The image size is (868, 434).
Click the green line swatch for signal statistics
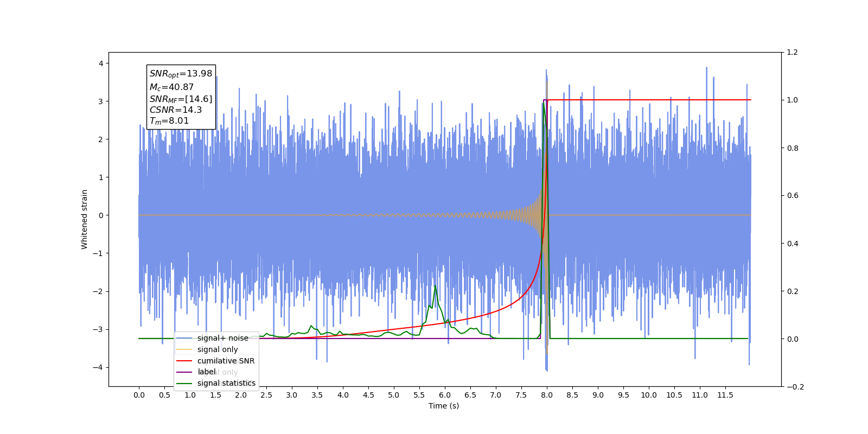coord(184,383)
